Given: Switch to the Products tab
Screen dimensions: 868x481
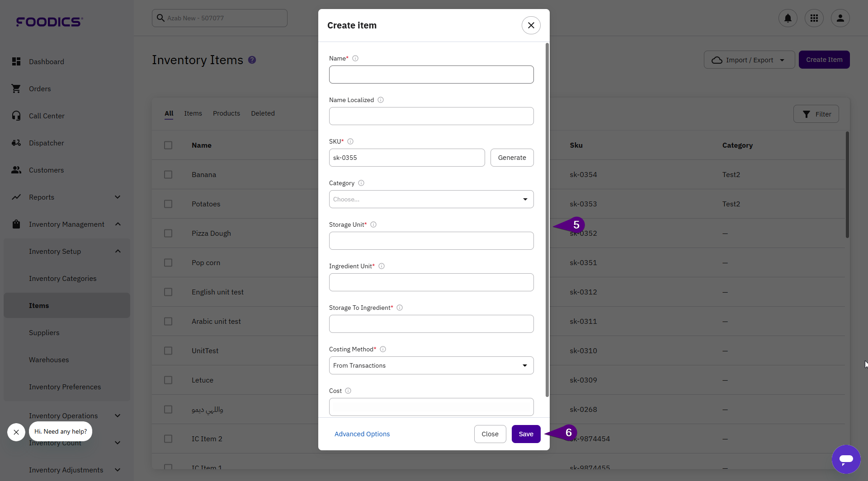Looking at the screenshot, I should point(226,113).
